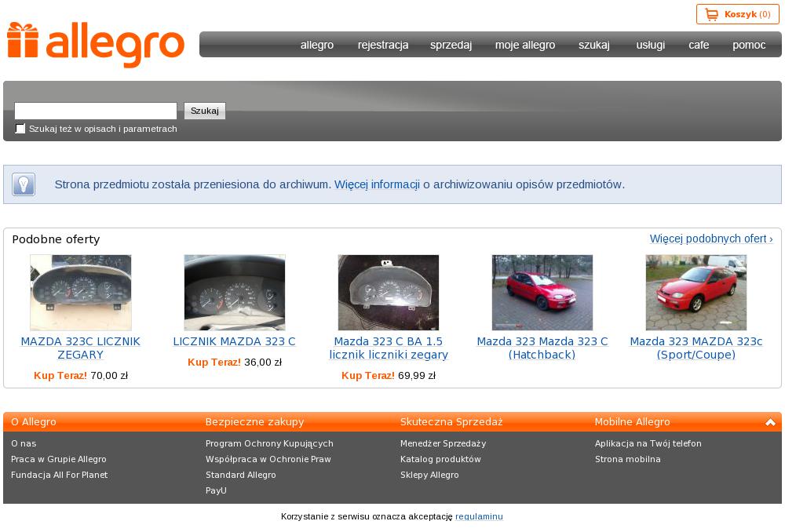Click the Podobne oferty heading
The width and height of the screenshot is (785, 532).
tap(56, 239)
